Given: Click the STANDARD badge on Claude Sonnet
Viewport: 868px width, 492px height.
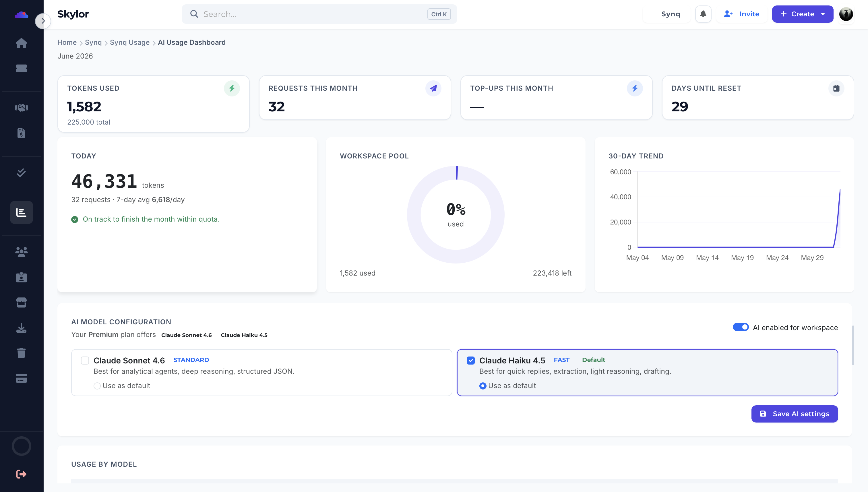Looking at the screenshot, I should (191, 360).
